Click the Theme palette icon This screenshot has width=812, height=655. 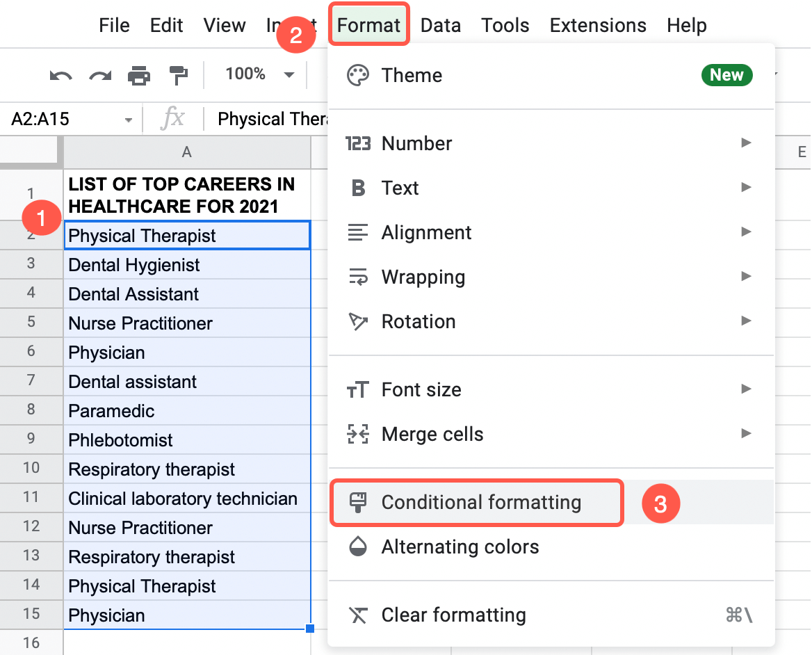[x=358, y=75]
